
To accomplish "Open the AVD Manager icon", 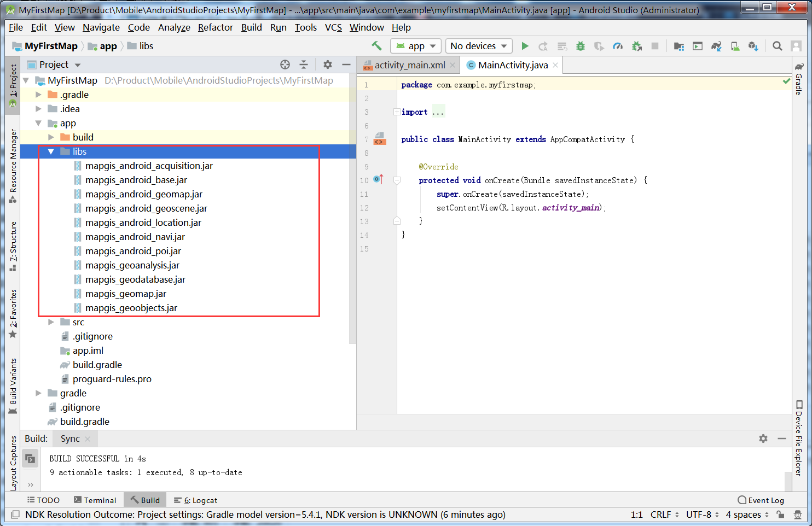I will pyautogui.click(x=735, y=46).
